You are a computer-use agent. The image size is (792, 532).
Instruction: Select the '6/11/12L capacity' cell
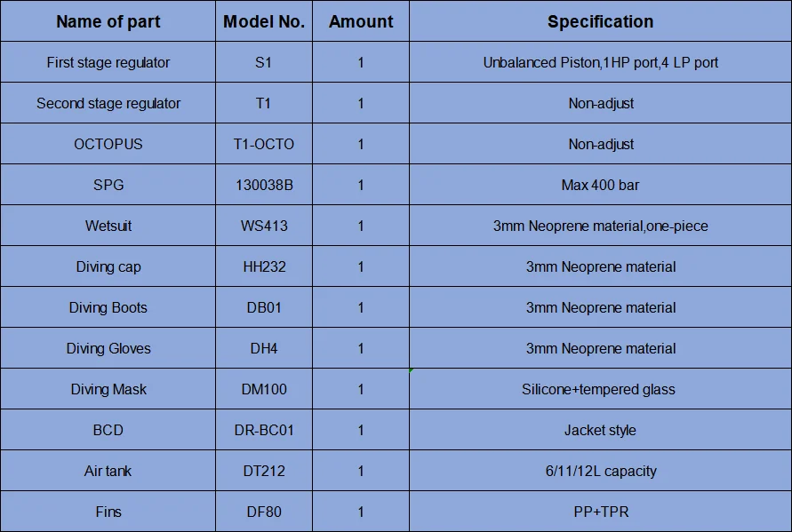pyautogui.click(x=601, y=471)
